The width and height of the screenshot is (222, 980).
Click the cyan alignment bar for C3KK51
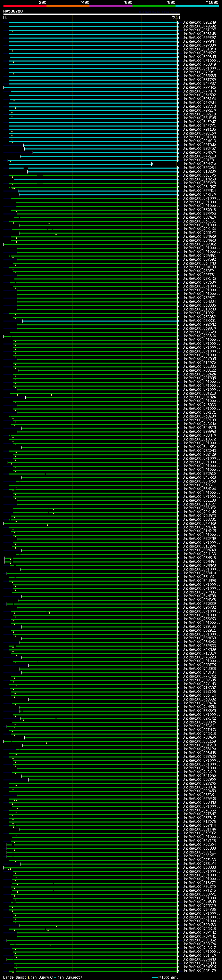100,321
